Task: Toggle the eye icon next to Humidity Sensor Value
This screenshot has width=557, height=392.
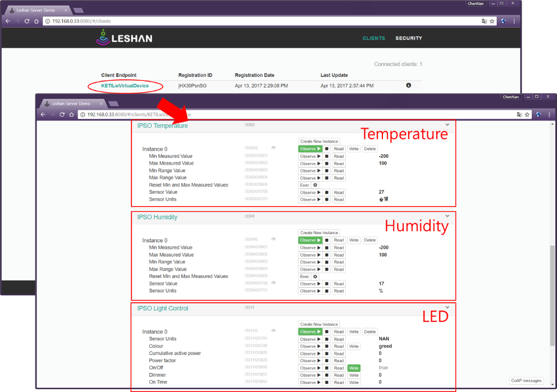Action: [x=273, y=283]
